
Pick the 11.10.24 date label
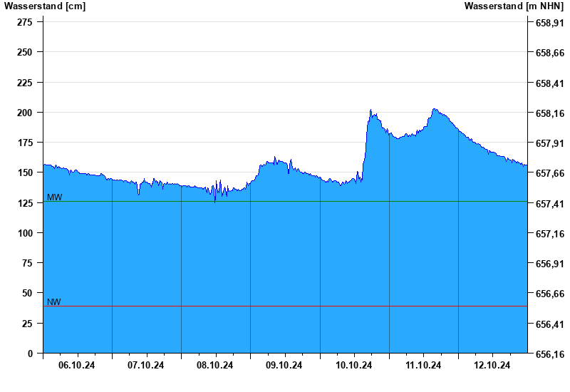pos(423,365)
